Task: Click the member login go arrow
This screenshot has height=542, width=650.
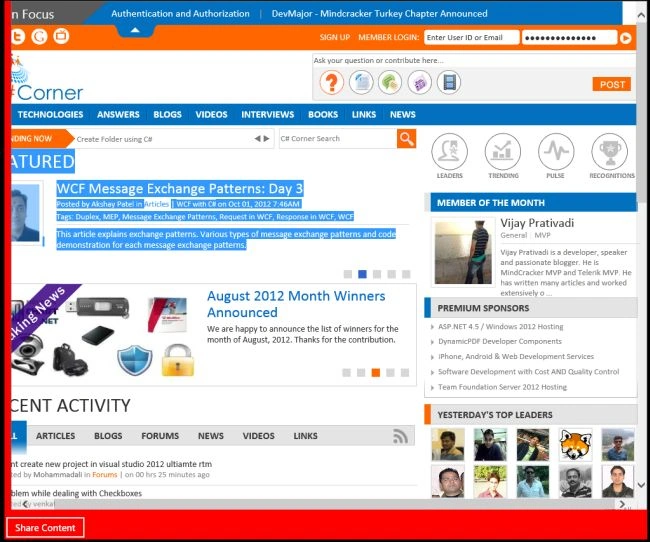Action: 626,38
